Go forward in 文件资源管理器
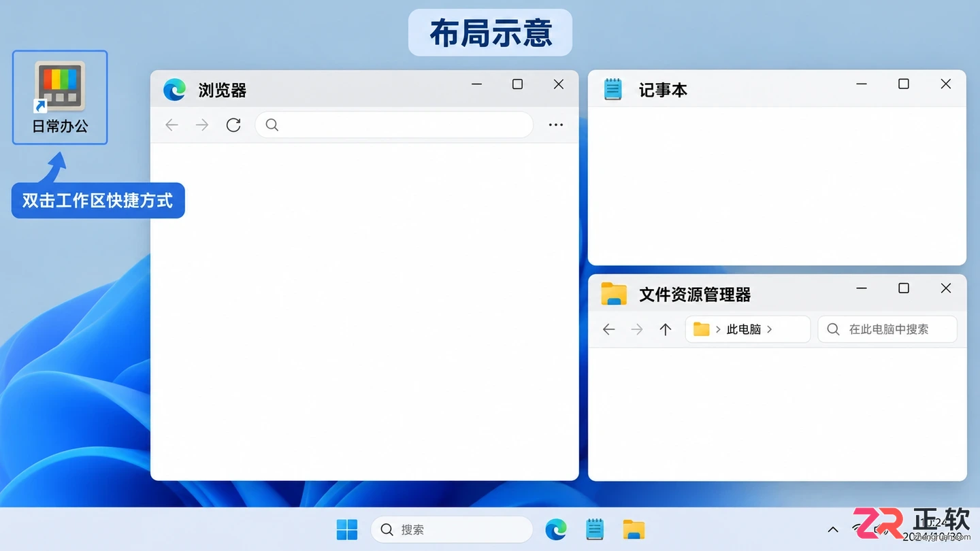 tap(637, 329)
